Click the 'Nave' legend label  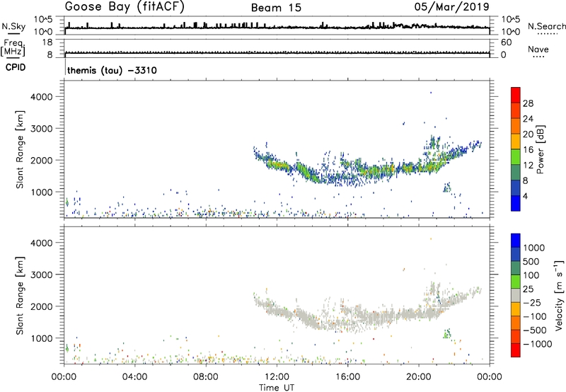coord(538,50)
